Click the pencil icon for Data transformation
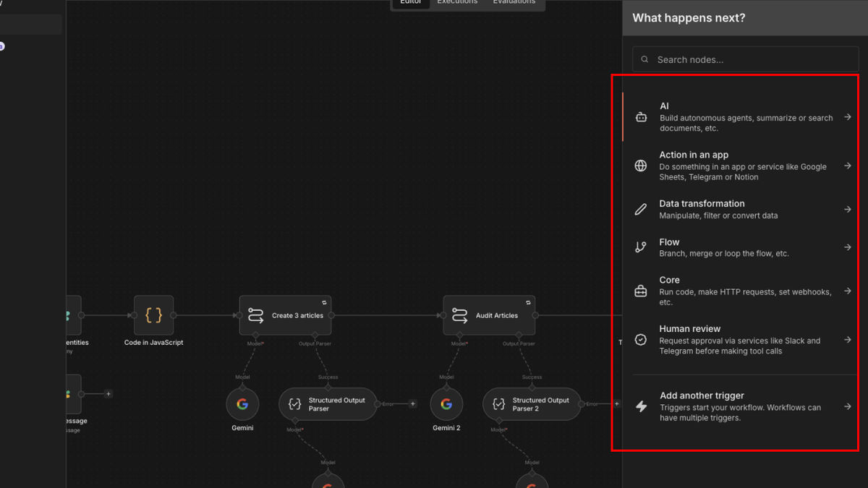The height and width of the screenshot is (488, 868). point(641,210)
